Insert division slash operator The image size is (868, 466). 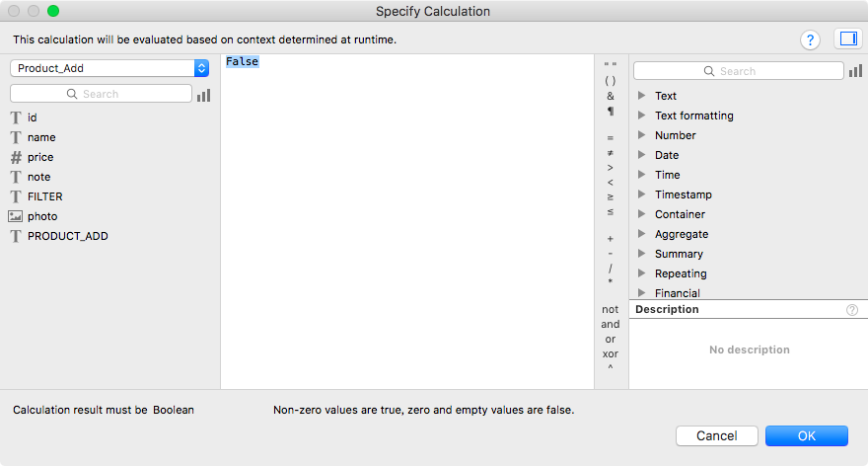[610, 269]
